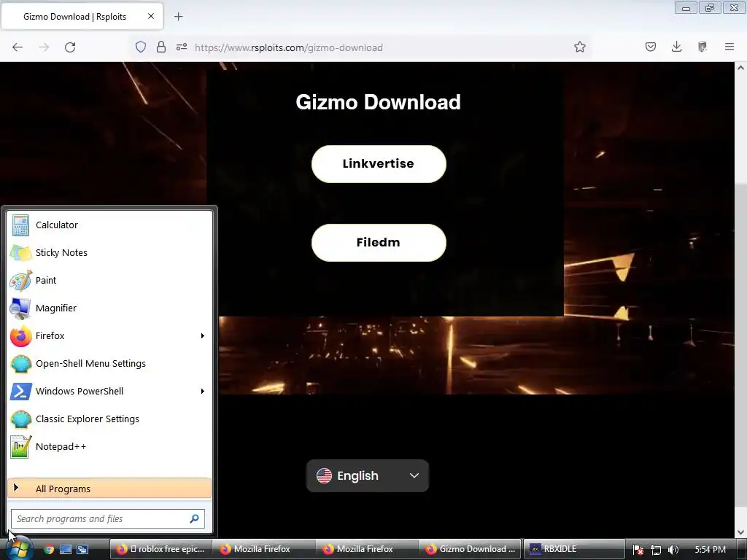Expand All Programs in the Start menu
This screenshot has height=560, width=747.
click(x=109, y=489)
